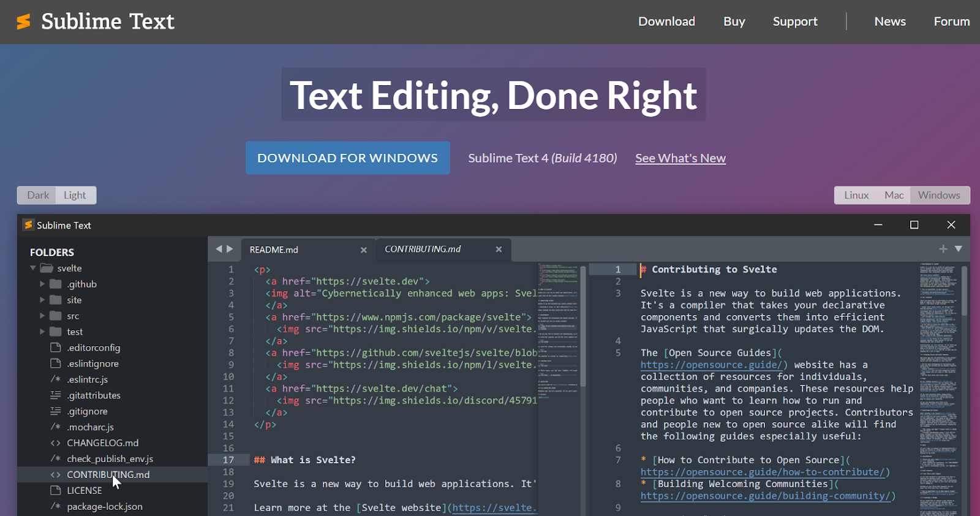Select Linux platform preview
This screenshot has width=980, height=516.
[x=856, y=195]
